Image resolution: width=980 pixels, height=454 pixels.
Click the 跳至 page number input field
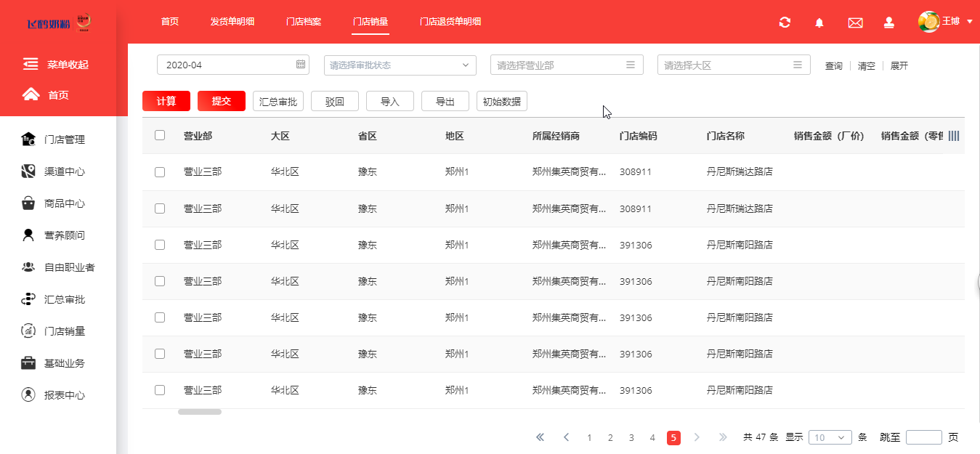point(923,437)
